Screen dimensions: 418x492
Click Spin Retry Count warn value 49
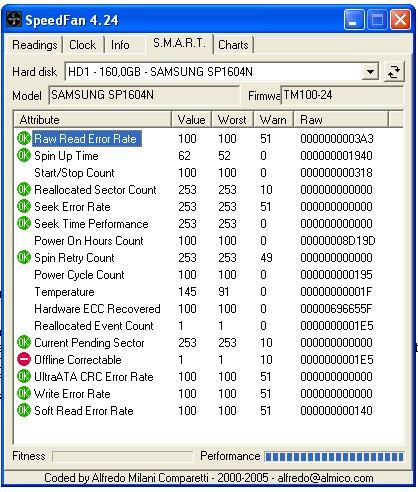click(266, 257)
